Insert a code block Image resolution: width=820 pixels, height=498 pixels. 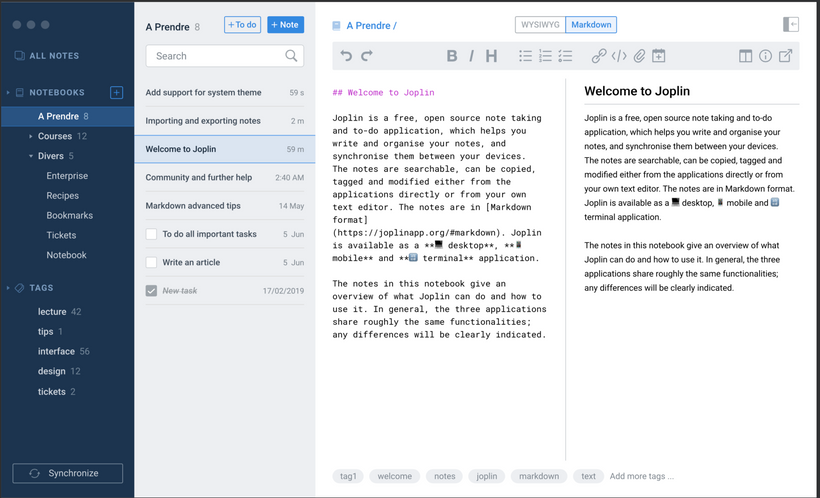(x=619, y=55)
